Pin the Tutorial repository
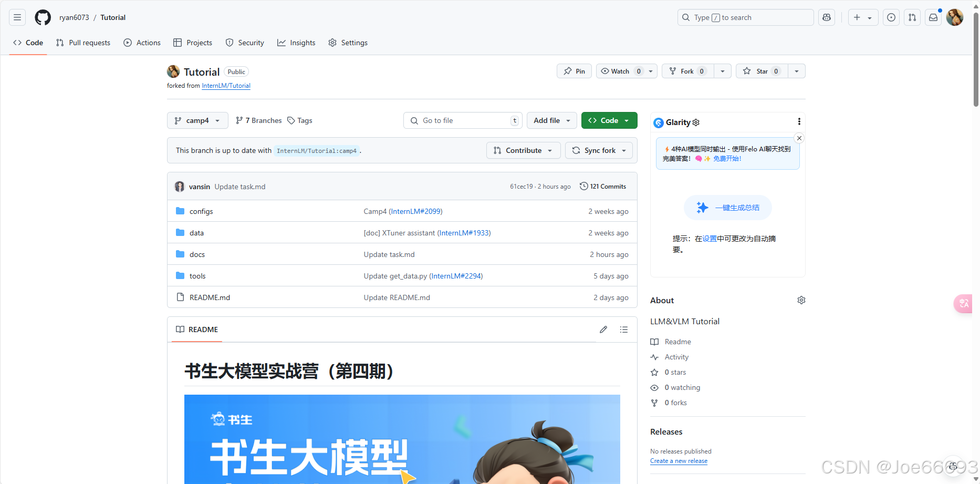This screenshot has width=980, height=484. pos(574,71)
